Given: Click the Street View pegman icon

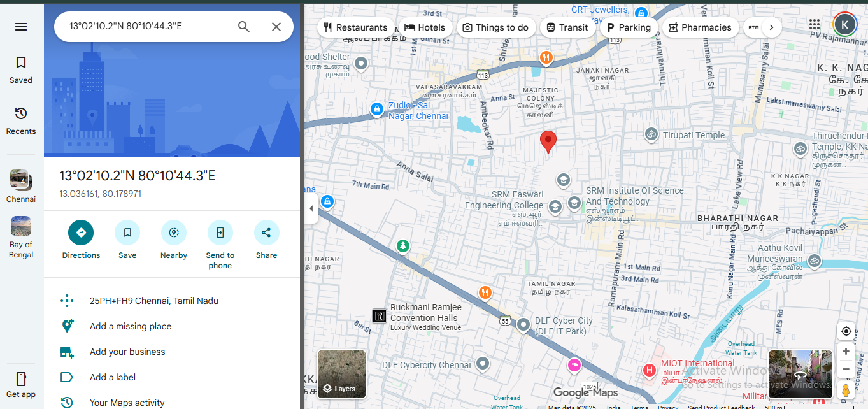Looking at the screenshot, I should coord(846,390).
